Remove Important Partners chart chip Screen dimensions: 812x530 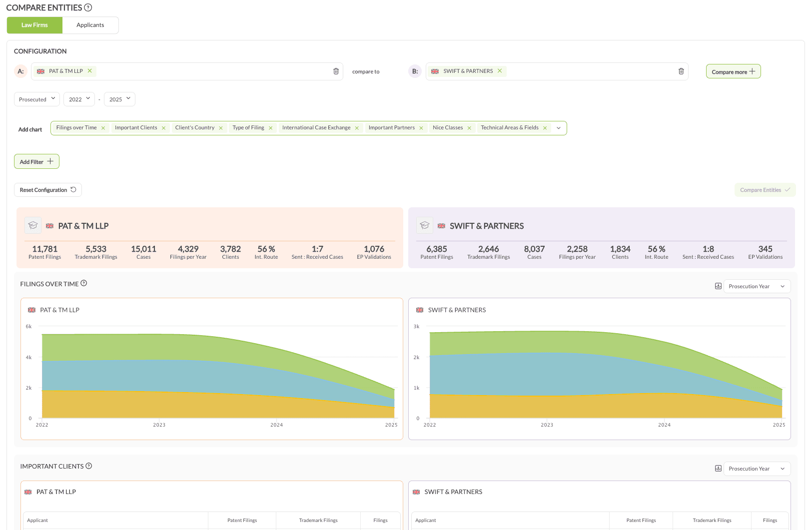(421, 128)
